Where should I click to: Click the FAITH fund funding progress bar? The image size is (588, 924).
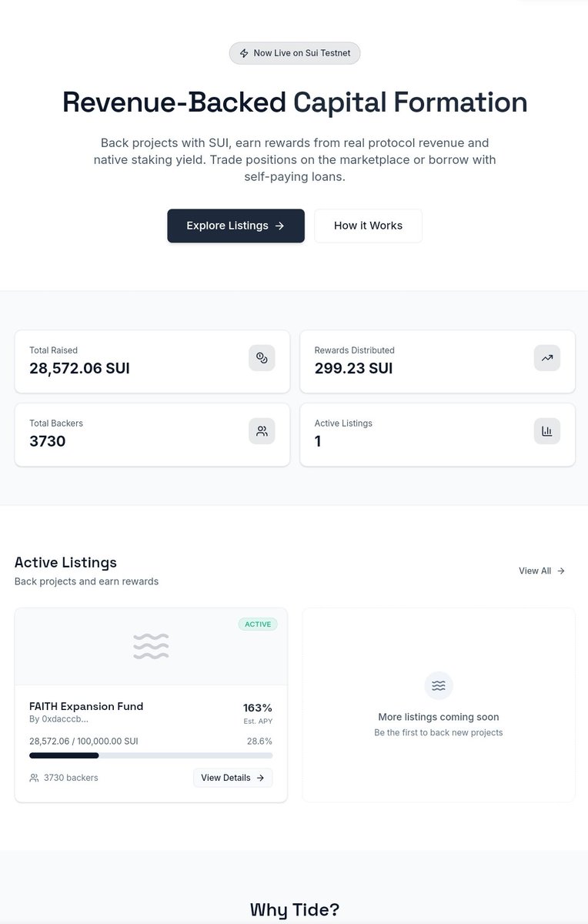151,755
